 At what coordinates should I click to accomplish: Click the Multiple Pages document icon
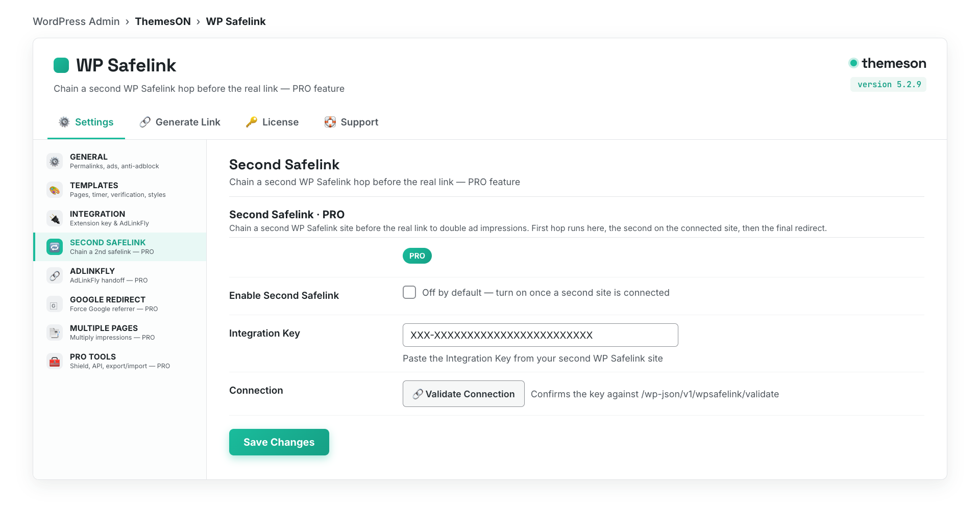(55, 333)
